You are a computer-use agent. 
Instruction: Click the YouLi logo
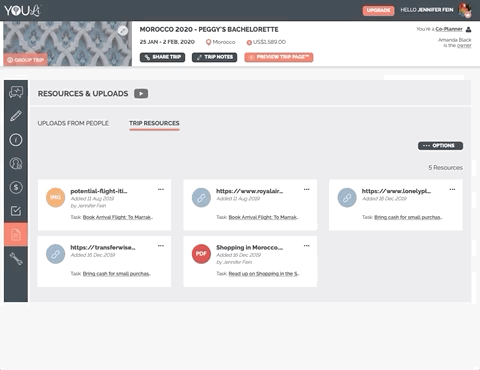point(22,10)
